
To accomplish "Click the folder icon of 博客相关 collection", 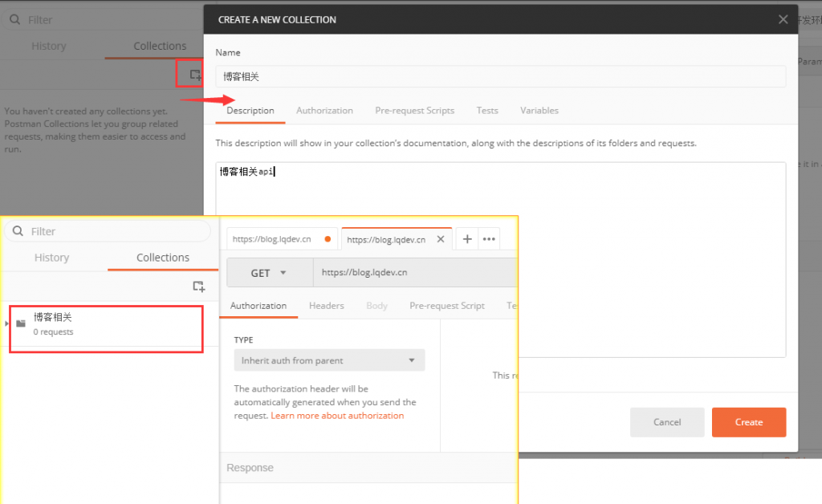I will [x=21, y=323].
